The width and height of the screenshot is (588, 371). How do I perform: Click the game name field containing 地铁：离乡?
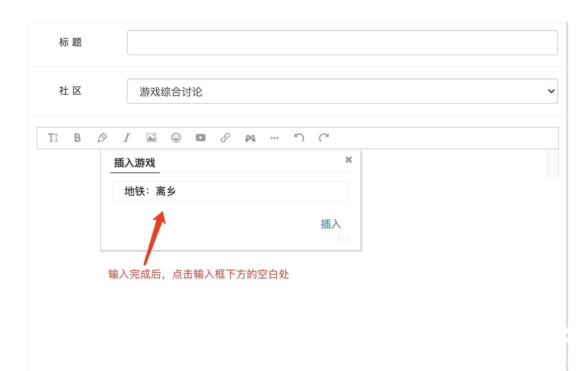(230, 191)
